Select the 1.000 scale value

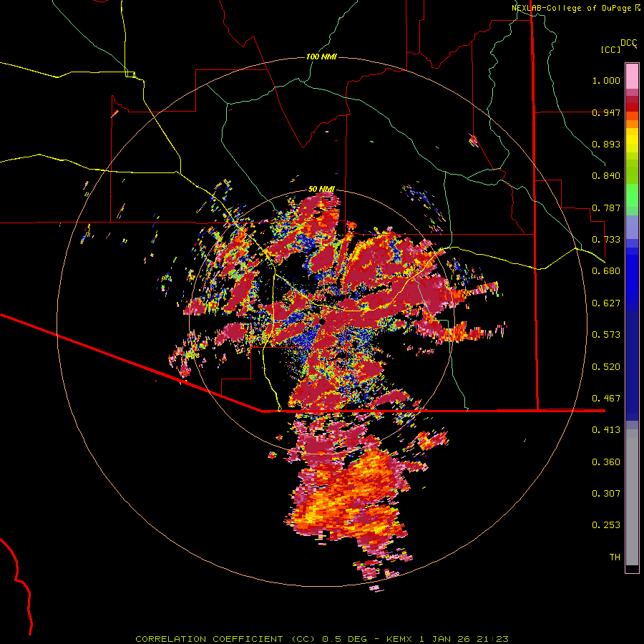point(606,80)
